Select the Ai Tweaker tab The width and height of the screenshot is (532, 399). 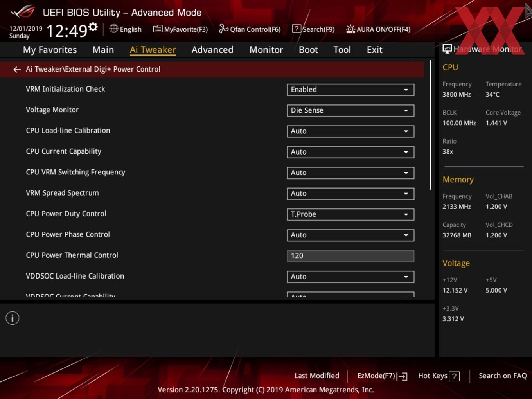click(153, 50)
